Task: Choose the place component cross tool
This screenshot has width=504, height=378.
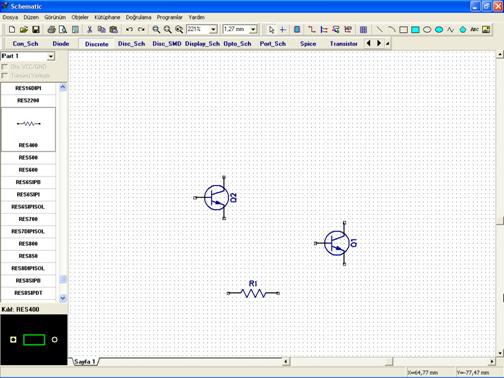Action: (x=283, y=30)
